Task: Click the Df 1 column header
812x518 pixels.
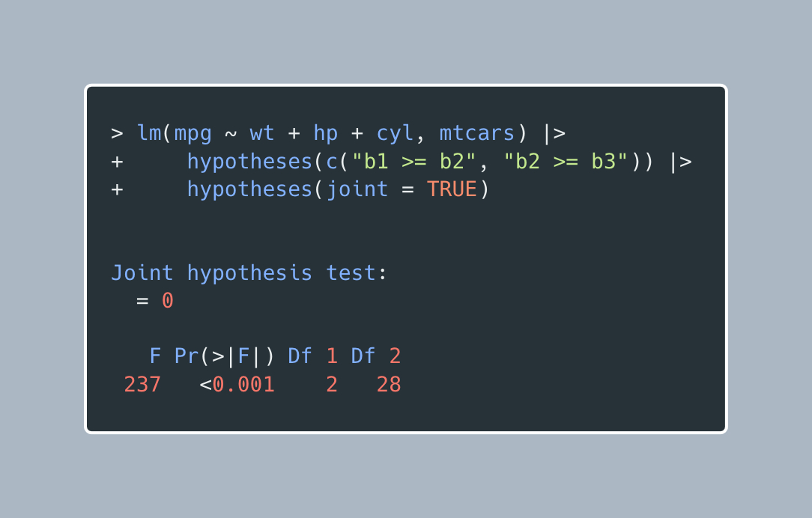Action: point(313,356)
